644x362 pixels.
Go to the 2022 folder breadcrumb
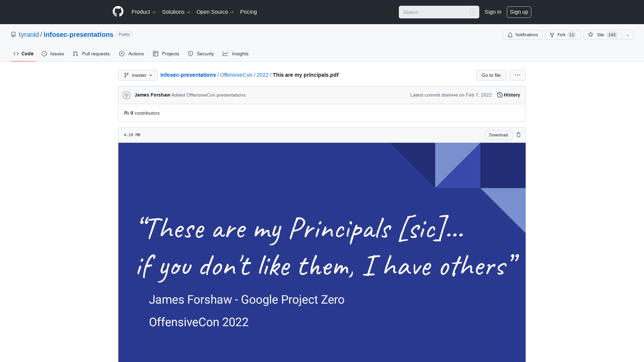(x=263, y=75)
